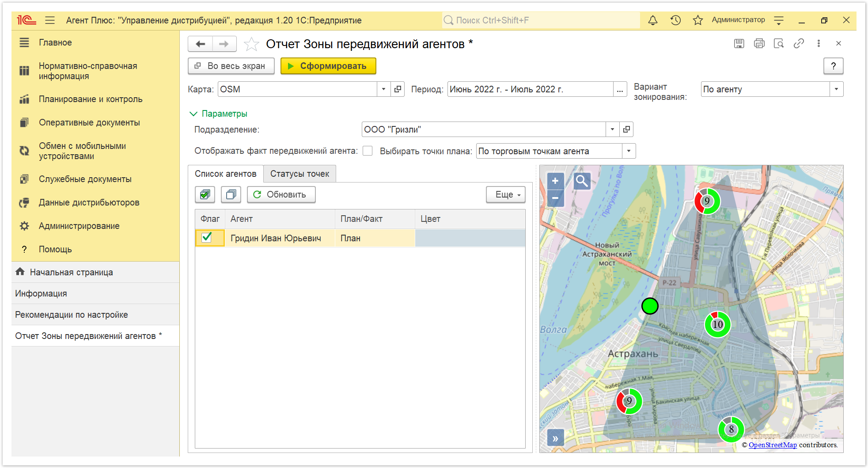Screen dimensions: 868x468
Task: Click Во весь экран button
Action: click(x=231, y=66)
